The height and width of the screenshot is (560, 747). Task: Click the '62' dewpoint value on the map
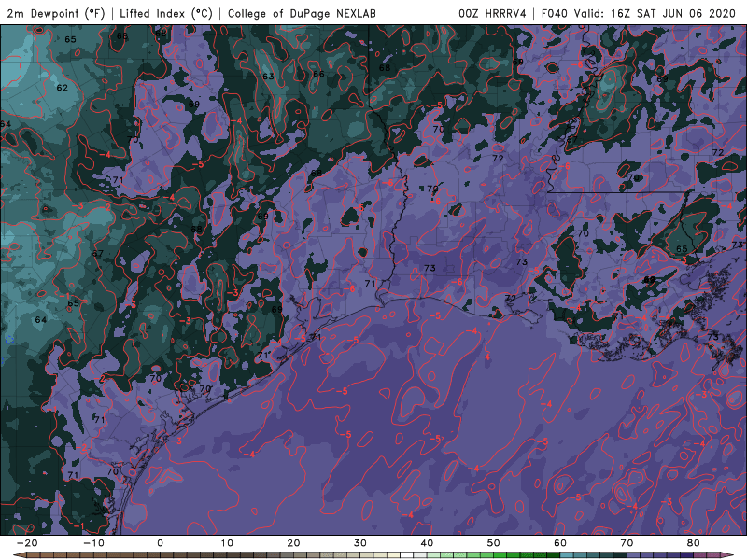[63, 88]
